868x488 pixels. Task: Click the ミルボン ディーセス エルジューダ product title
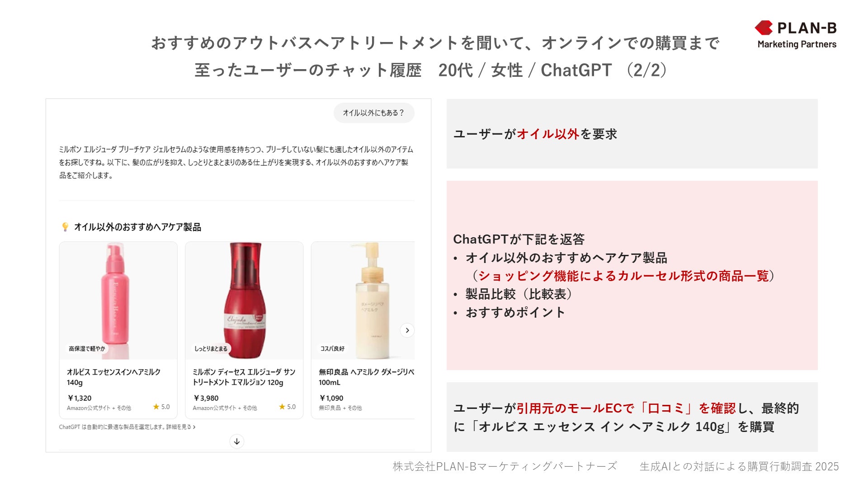tap(244, 377)
